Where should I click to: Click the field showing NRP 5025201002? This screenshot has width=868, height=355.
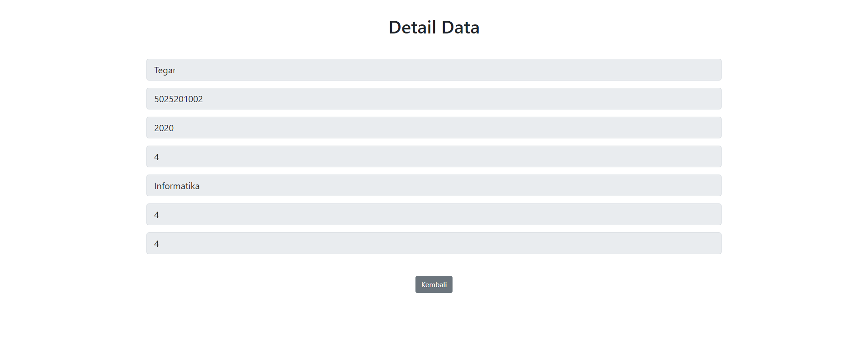[x=434, y=99]
